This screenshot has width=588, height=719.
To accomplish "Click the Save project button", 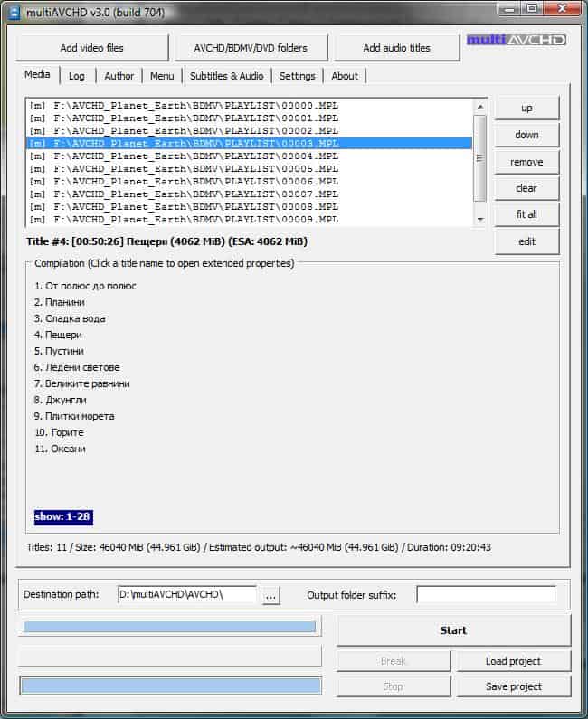I will pos(513,687).
